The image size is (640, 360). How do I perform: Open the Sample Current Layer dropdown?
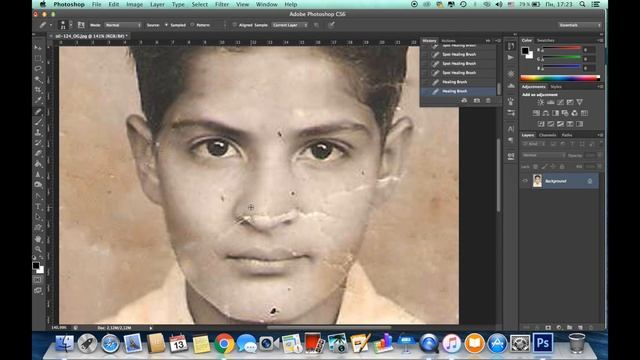(x=290, y=25)
